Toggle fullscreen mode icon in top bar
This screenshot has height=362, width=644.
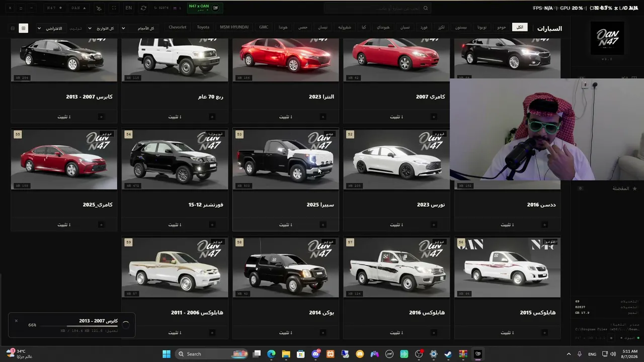[114, 8]
